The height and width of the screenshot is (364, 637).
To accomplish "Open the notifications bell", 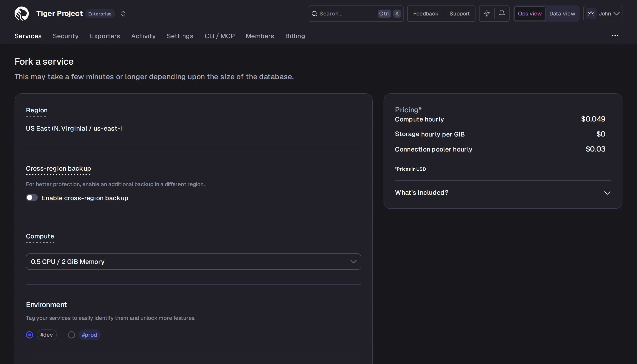I will point(502,13).
